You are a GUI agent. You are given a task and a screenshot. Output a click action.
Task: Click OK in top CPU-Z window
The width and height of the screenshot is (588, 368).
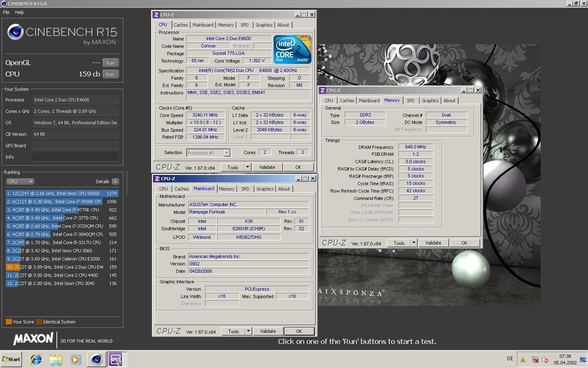[x=298, y=167]
